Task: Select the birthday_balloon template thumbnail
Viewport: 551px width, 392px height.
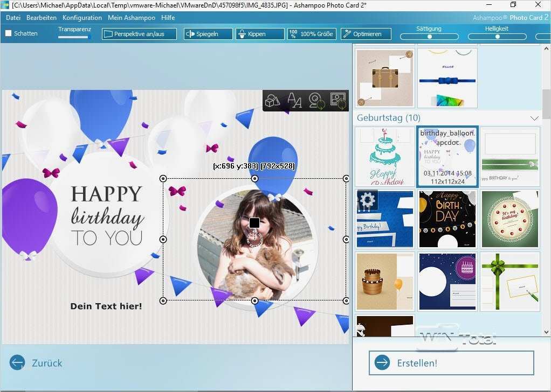Action: 447,156
